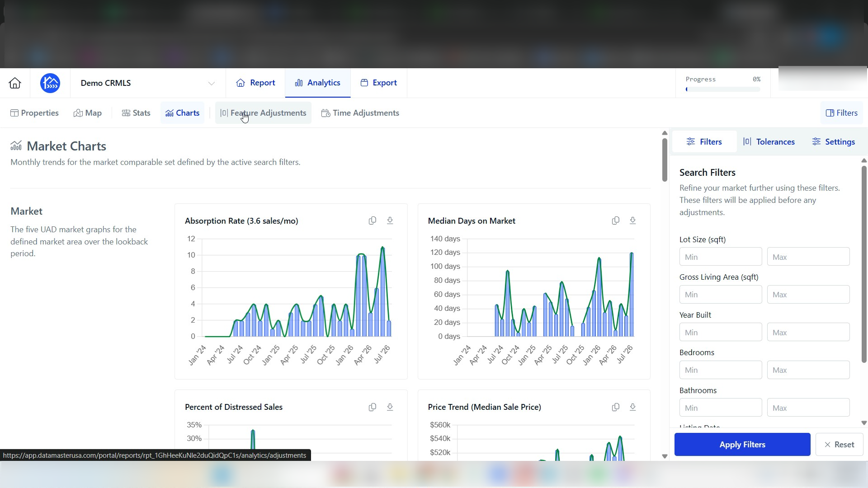This screenshot has width=868, height=488.
Task: Toggle the Filters side panel button
Action: click(842, 113)
